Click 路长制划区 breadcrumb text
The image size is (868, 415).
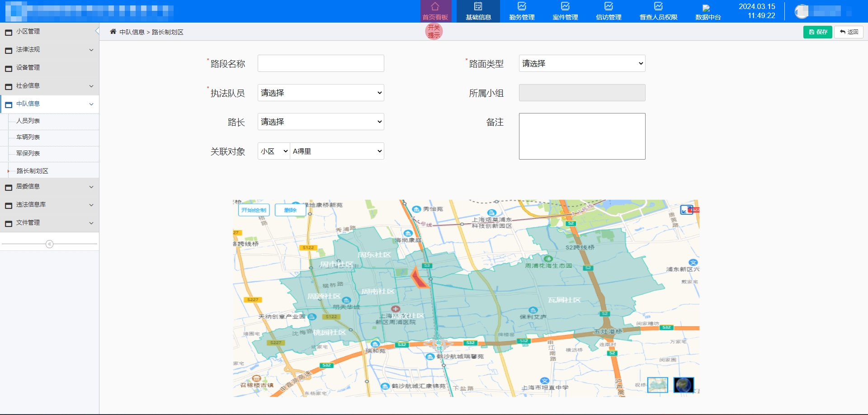(167, 32)
